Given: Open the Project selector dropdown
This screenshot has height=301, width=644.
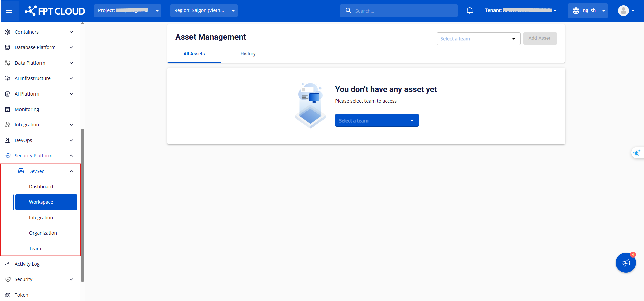Looking at the screenshot, I should [x=127, y=11].
